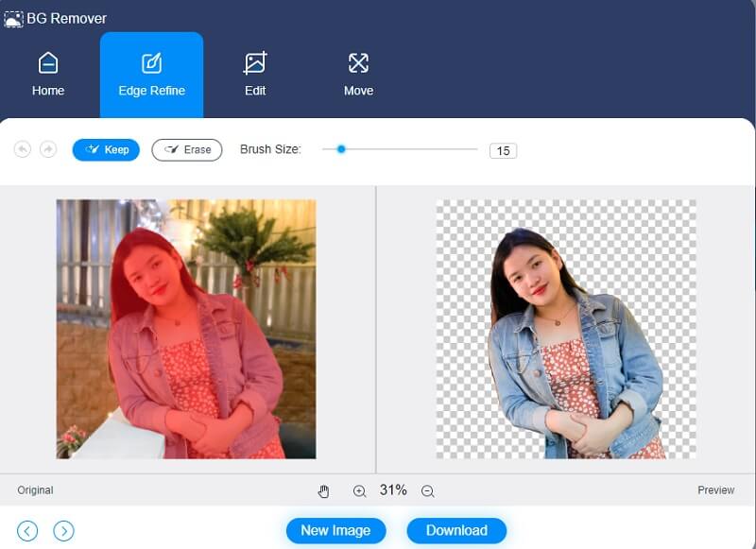Click the 31% zoom level label
Image resolution: width=756 pixels, height=549 pixels.
tap(394, 490)
